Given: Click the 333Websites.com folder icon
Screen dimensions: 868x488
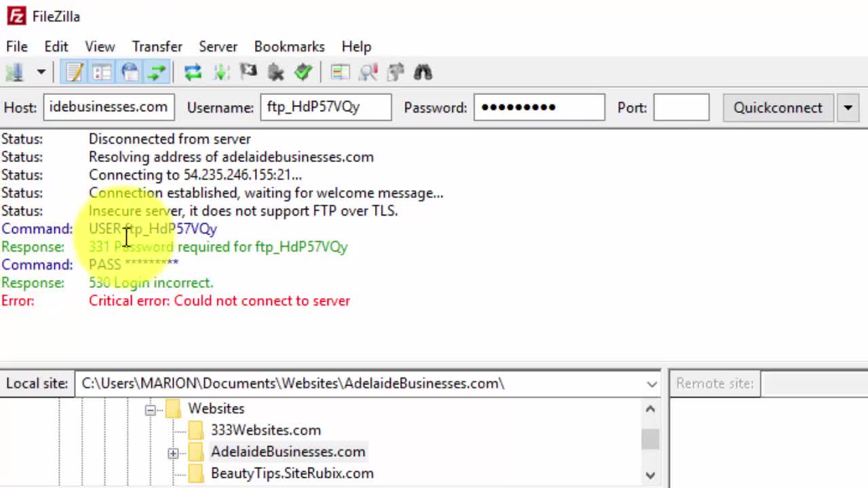Looking at the screenshot, I should pos(196,430).
